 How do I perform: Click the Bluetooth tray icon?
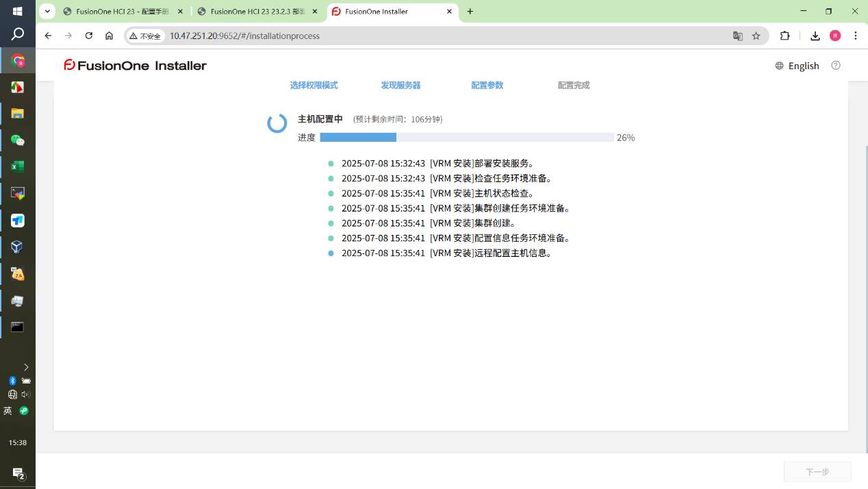tap(12, 381)
